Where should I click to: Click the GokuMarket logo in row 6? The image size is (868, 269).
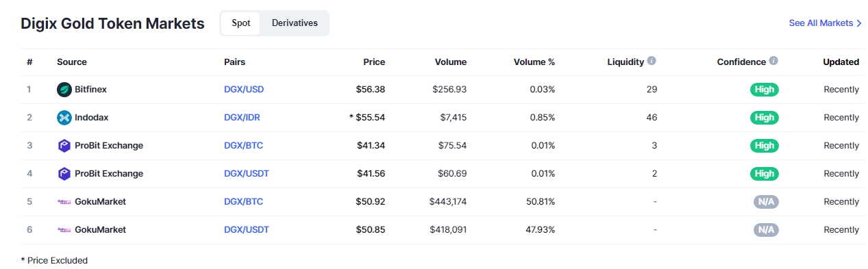(64, 229)
